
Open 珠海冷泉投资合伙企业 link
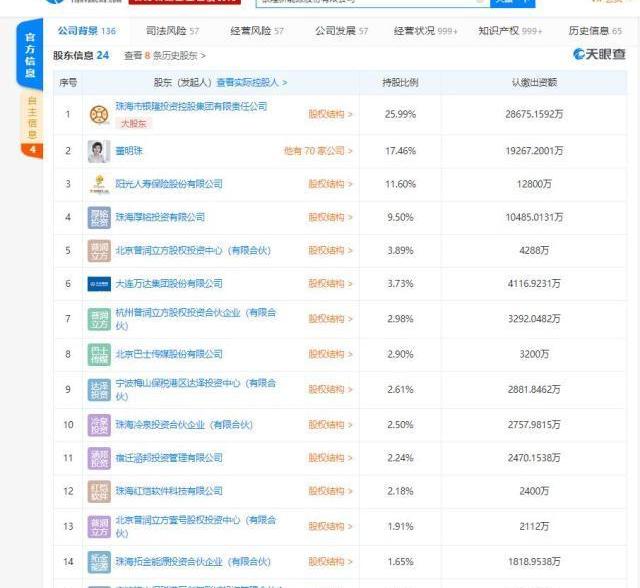point(184,425)
